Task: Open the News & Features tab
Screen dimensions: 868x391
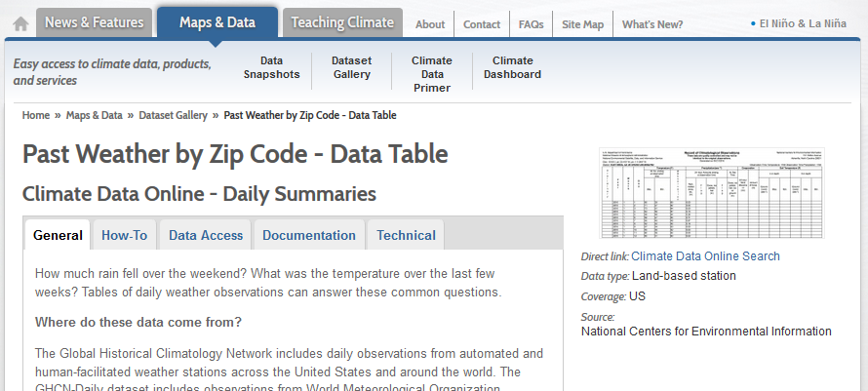Action: pos(95,22)
